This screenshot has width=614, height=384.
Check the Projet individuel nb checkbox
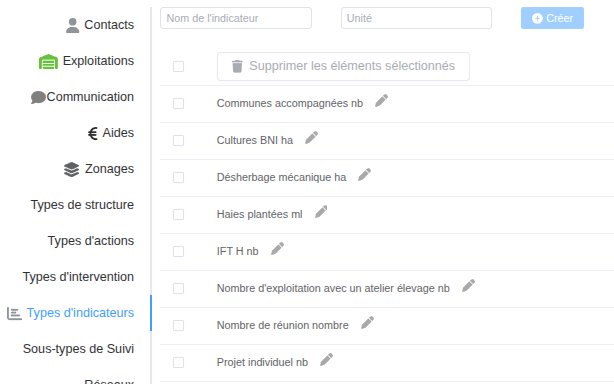(x=179, y=362)
